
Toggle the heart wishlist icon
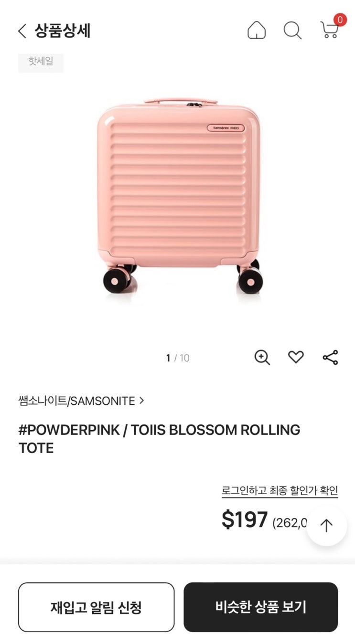point(296,357)
